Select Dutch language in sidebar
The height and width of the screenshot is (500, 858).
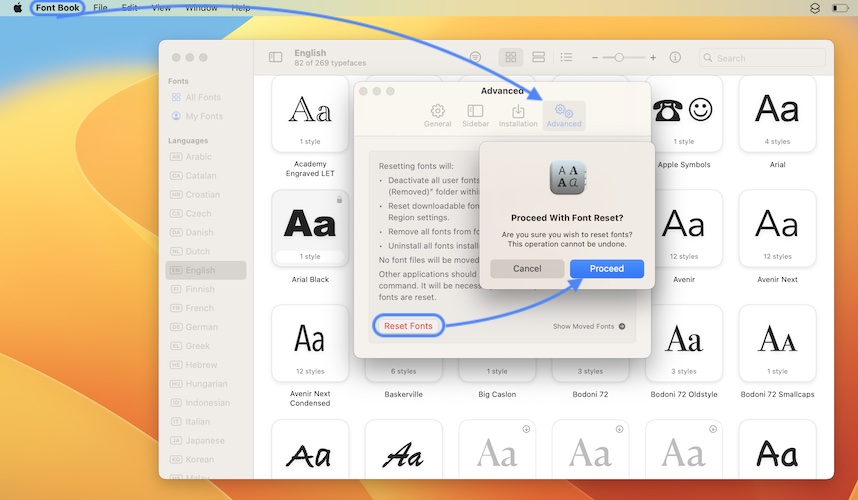pos(206,251)
